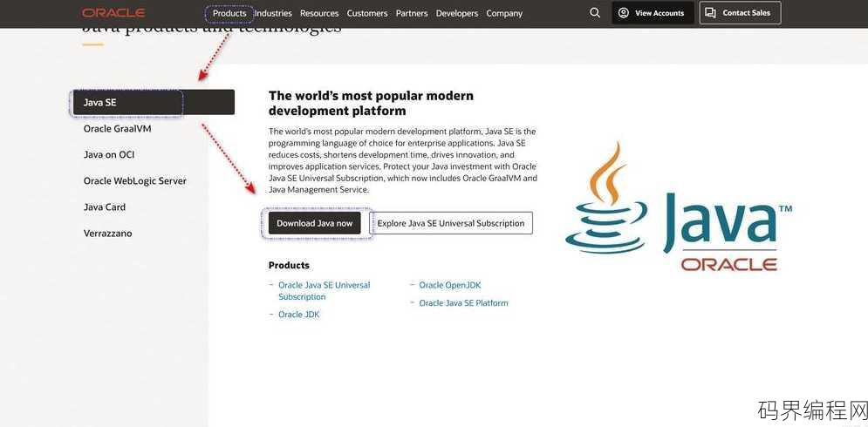
Task: Click the View Accounts button
Action: pos(653,13)
